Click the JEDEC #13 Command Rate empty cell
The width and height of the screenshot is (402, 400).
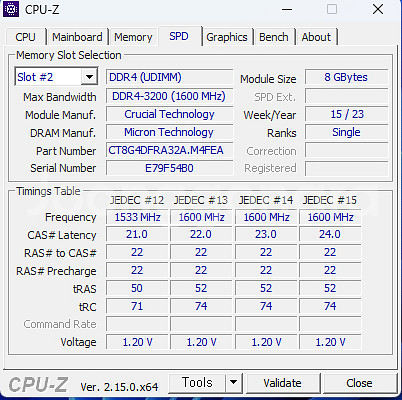click(201, 324)
